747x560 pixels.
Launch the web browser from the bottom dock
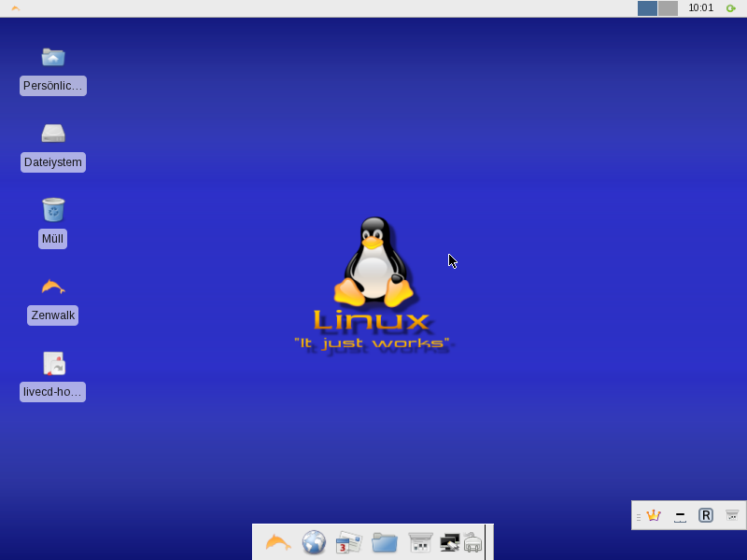click(313, 541)
